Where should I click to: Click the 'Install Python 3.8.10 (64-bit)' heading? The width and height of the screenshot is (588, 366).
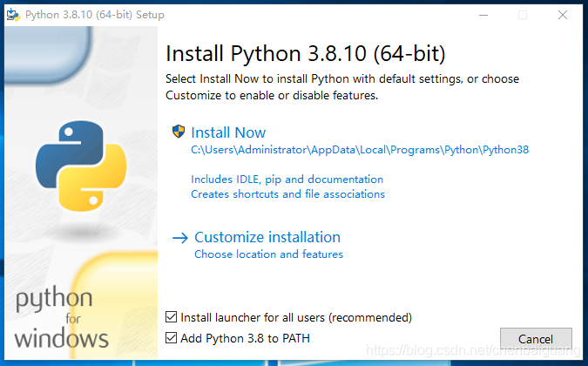click(305, 53)
